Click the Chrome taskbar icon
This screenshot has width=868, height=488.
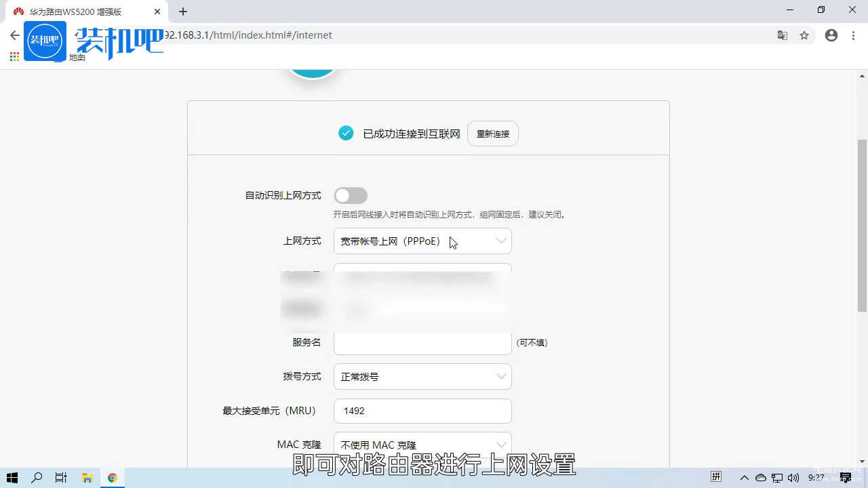point(113,478)
